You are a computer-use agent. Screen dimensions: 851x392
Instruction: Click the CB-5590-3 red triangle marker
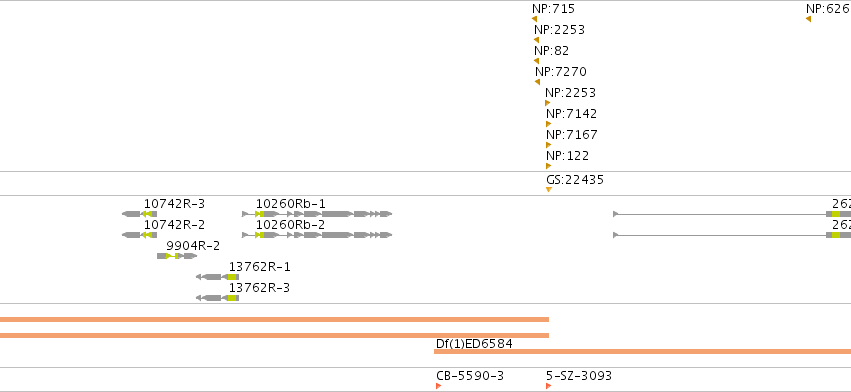click(439, 386)
